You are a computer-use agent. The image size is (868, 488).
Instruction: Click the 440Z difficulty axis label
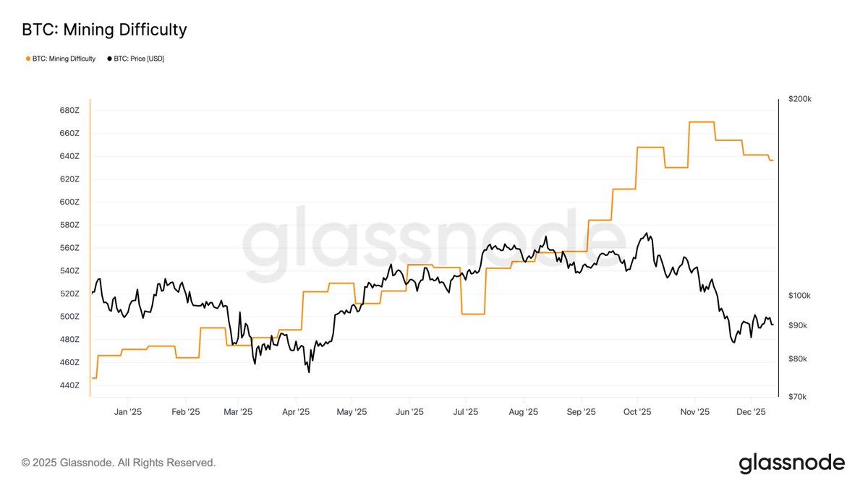pos(69,385)
